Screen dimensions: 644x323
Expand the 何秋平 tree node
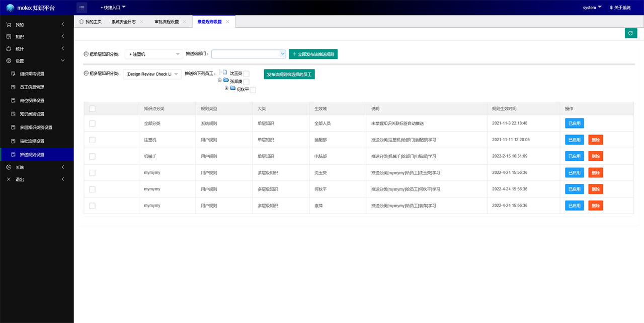click(226, 88)
